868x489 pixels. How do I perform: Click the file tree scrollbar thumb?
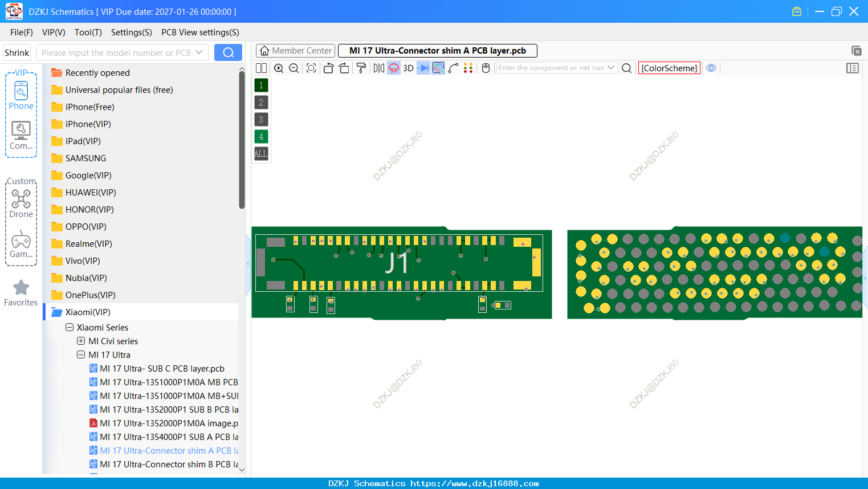click(242, 141)
